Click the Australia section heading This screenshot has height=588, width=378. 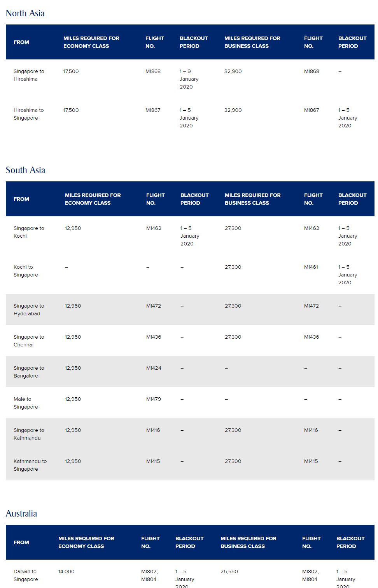click(21, 513)
